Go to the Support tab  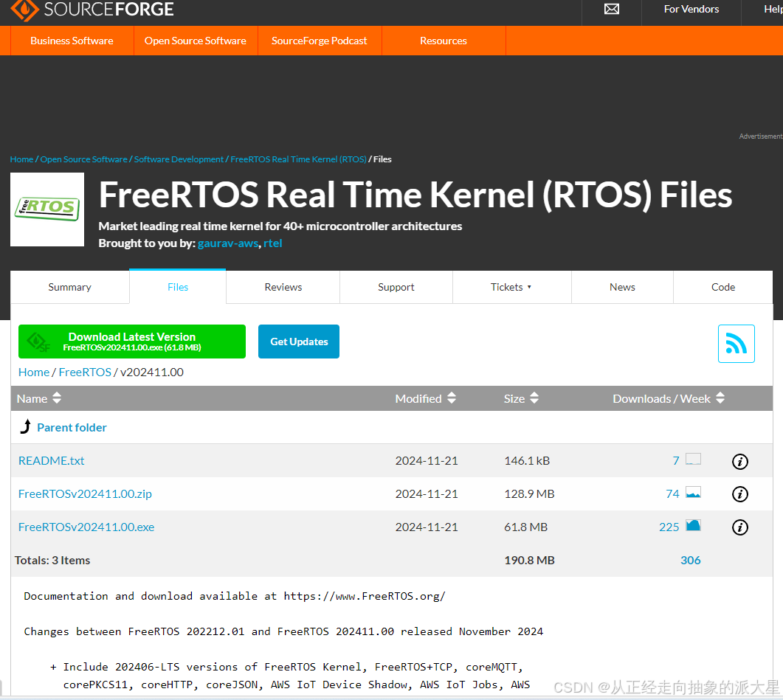396,287
